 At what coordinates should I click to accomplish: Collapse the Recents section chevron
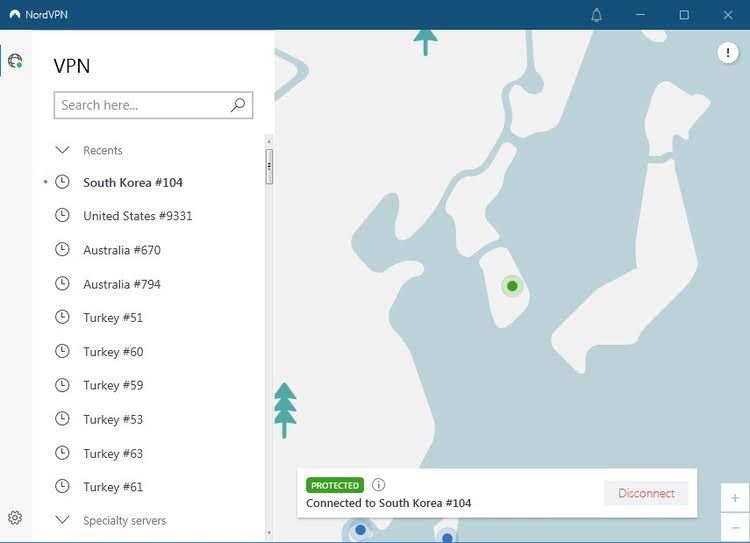62,150
